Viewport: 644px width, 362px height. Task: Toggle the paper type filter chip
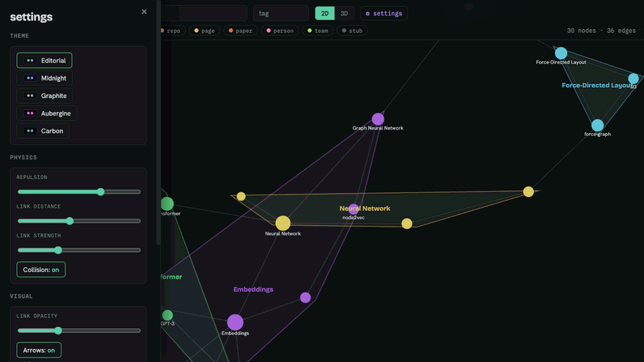pyautogui.click(x=241, y=31)
